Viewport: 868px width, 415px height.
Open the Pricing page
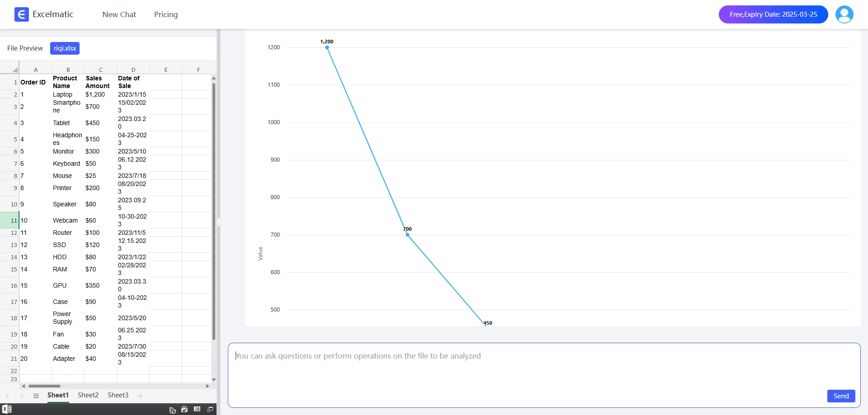[x=166, y=14]
